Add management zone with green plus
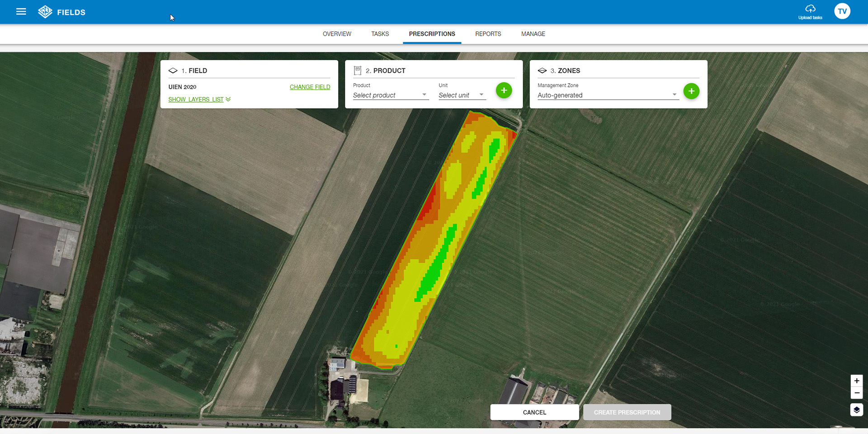The image size is (868, 434). pyautogui.click(x=691, y=91)
